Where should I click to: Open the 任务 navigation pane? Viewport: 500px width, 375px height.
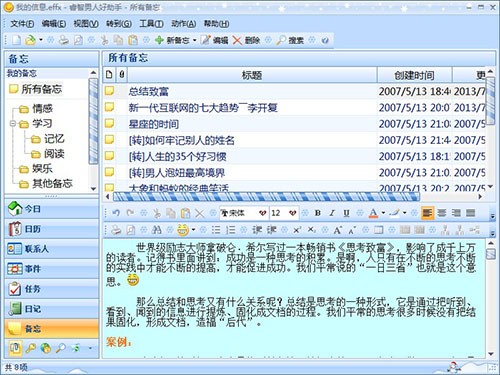pyautogui.click(x=52, y=289)
